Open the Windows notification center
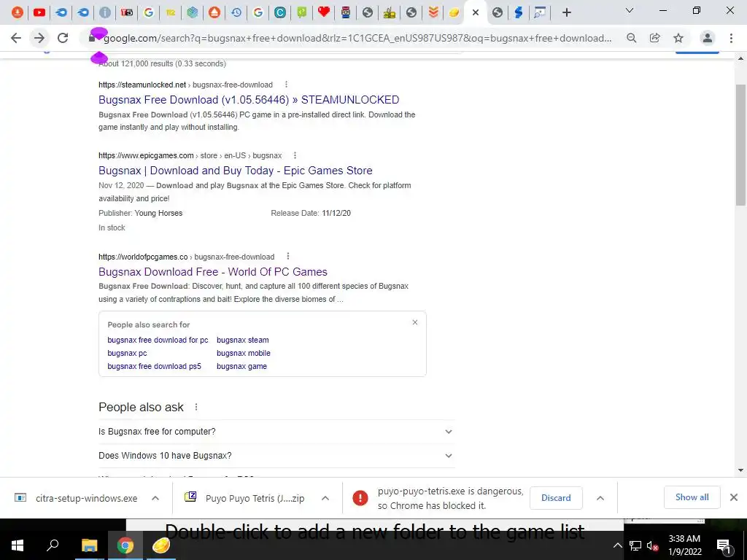This screenshot has height=560, width=747. point(724,545)
